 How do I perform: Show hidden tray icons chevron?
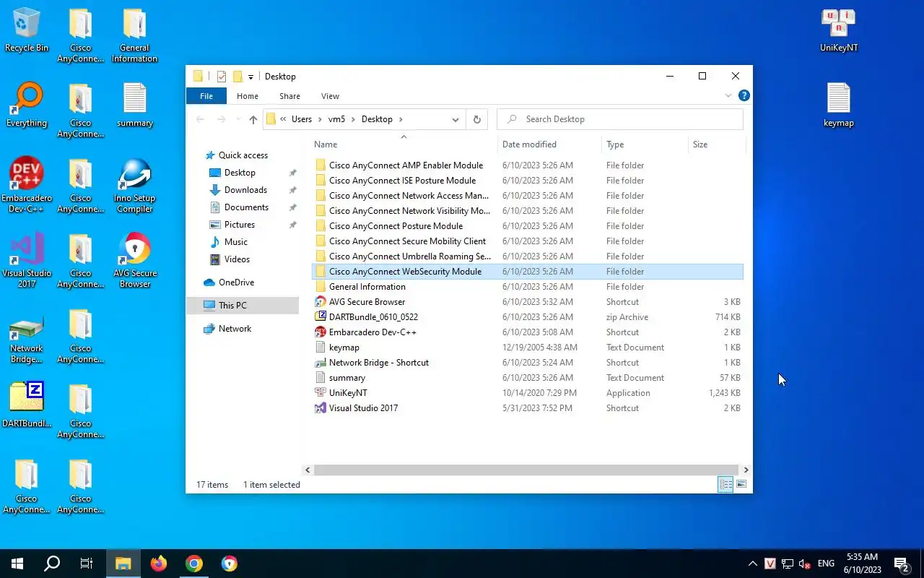tap(752, 564)
